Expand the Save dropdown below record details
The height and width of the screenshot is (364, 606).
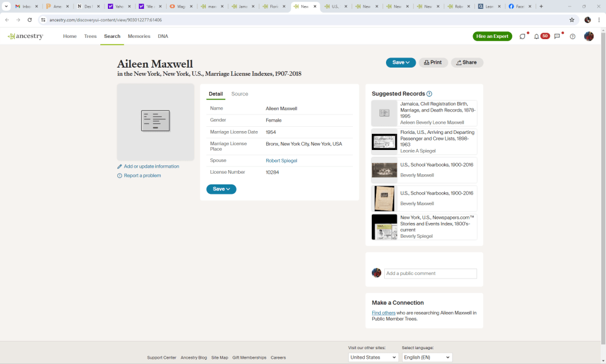(221, 189)
